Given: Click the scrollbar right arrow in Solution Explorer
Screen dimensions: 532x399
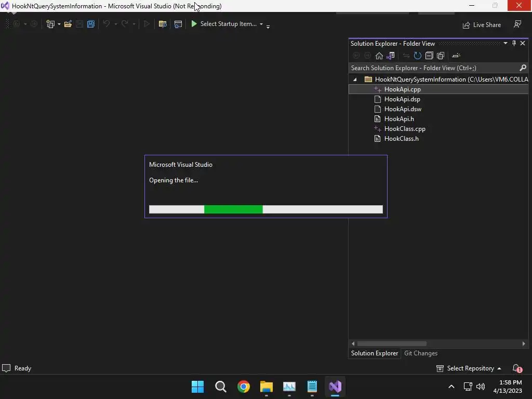Looking at the screenshot, I should (524, 344).
